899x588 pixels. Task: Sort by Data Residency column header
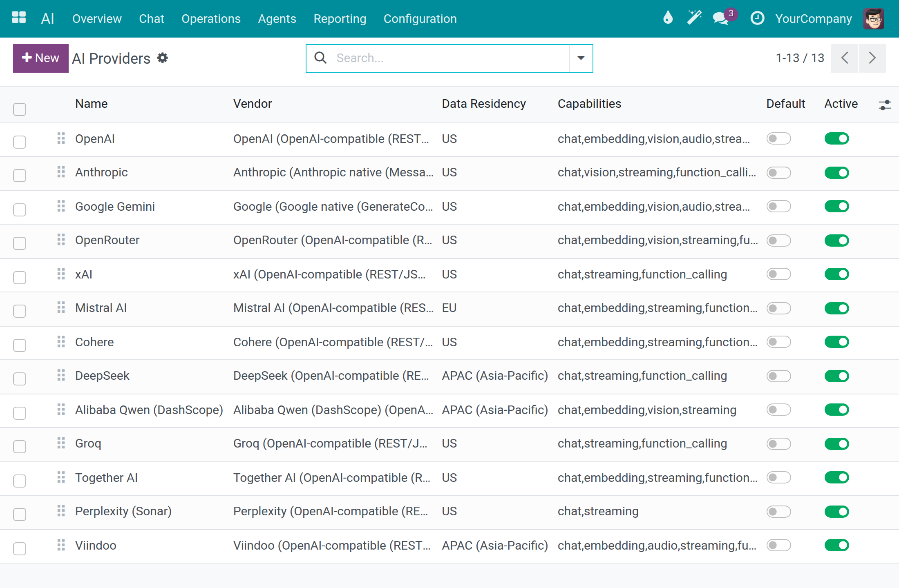[484, 104]
